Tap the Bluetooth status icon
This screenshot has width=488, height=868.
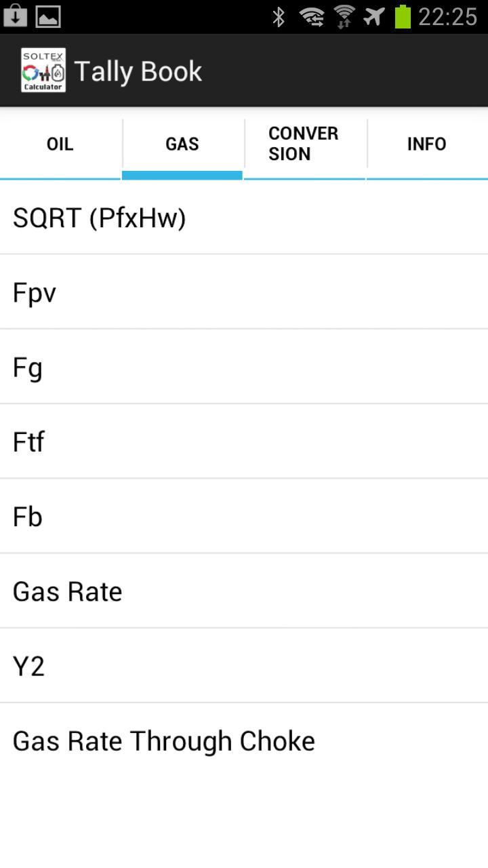pyautogui.click(x=279, y=16)
